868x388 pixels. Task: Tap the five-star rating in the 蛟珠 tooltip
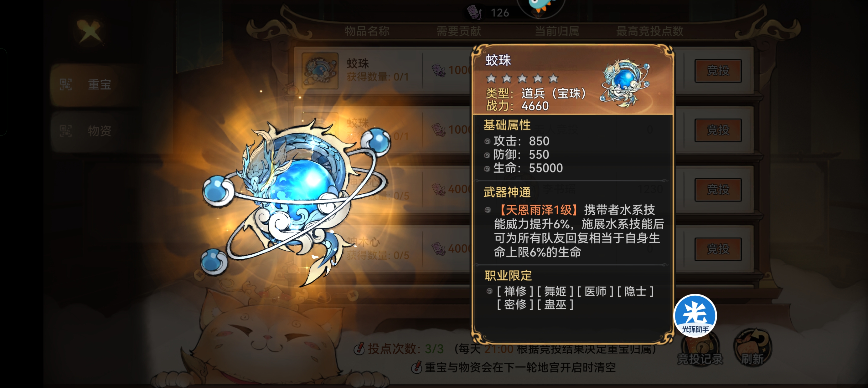522,79
